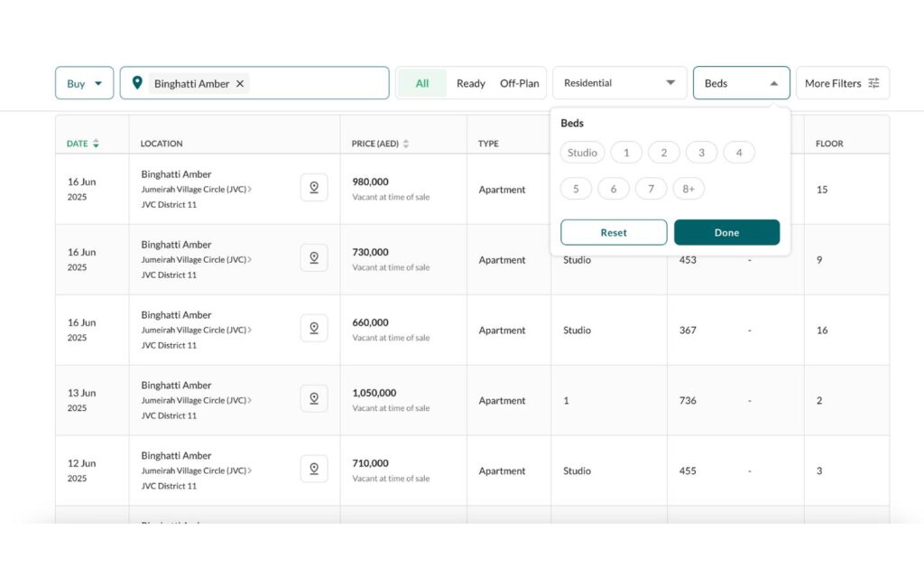This screenshot has width=924, height=578.
Task: Open map pin for 710,000 listing
Action: (x=314, y=469)
